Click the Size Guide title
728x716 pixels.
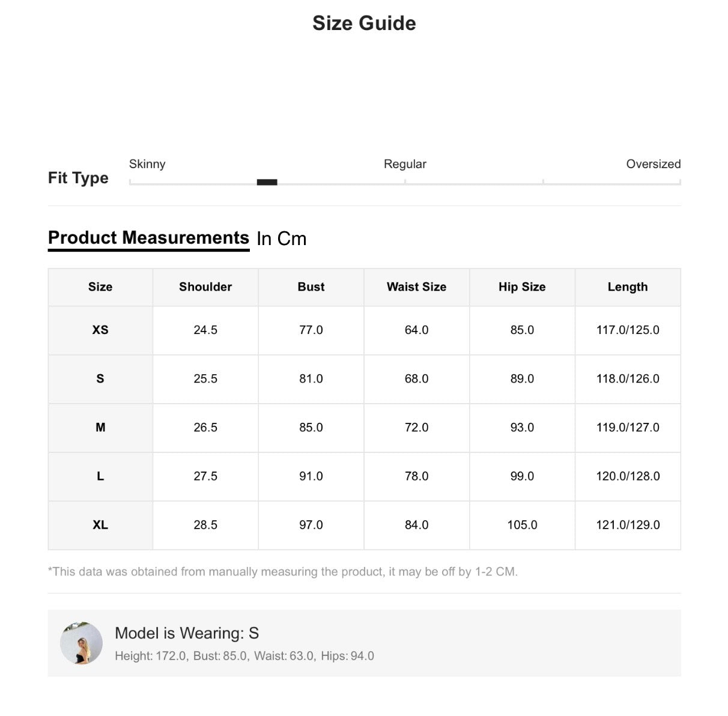pos(364,23)
